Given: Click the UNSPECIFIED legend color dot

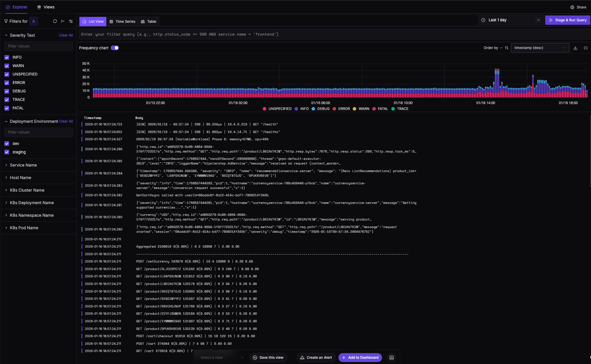Looking at the screenshot, I should [265, 109].
